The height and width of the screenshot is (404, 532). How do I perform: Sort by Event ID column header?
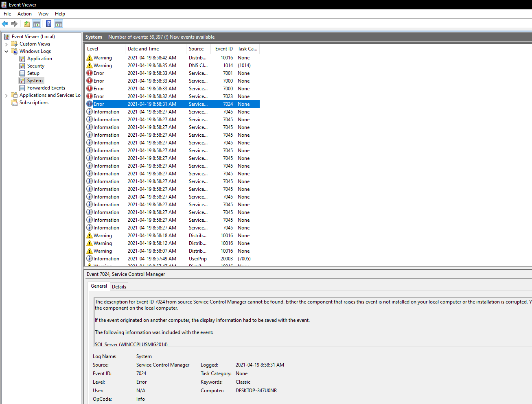223,49
